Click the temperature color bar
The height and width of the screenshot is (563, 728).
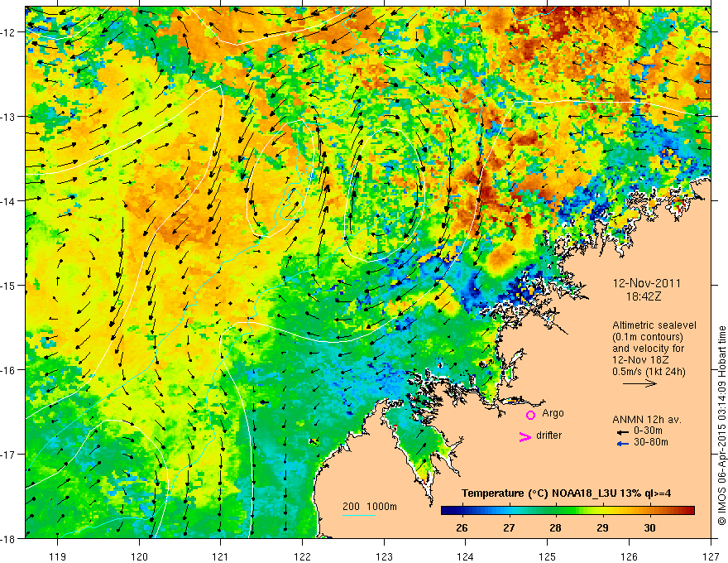pyautogui.click(x=568, y=511)
